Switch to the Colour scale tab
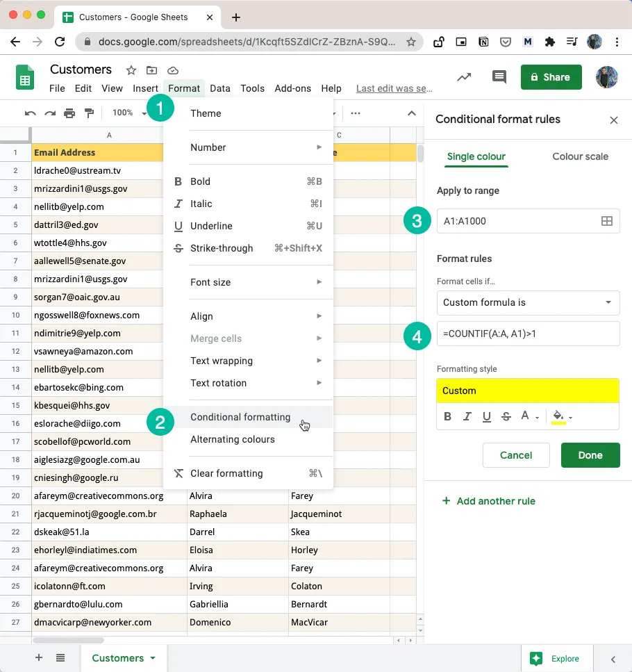Image resolution: width=632 pixels, height=672 pixels. [580, 156]
